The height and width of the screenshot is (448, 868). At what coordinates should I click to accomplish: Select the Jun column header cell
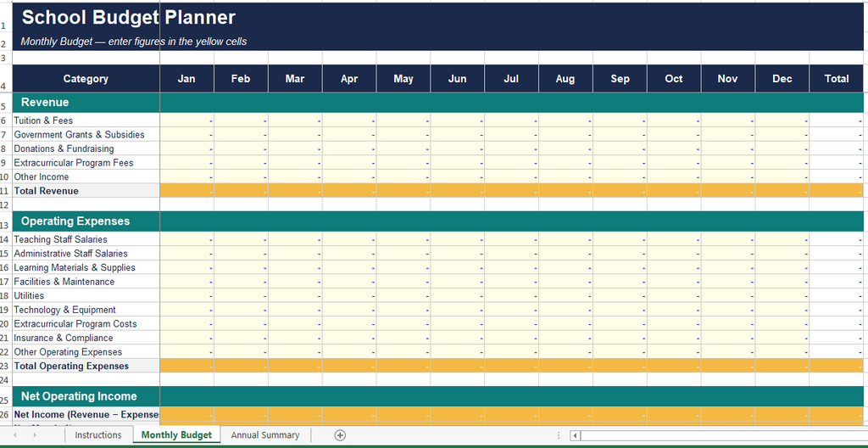click(457, 79)
